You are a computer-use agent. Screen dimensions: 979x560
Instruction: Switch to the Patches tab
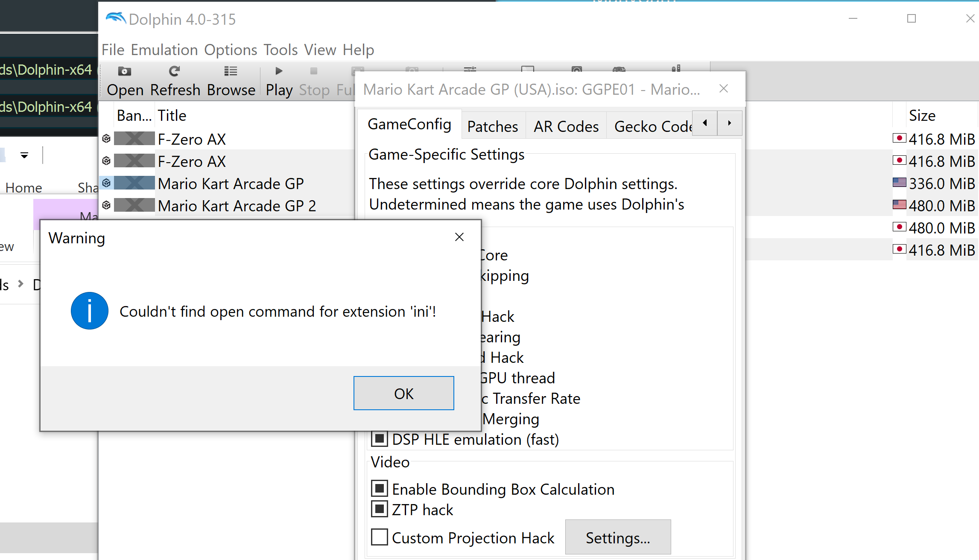pyautogui.click(x=493, y=126)
